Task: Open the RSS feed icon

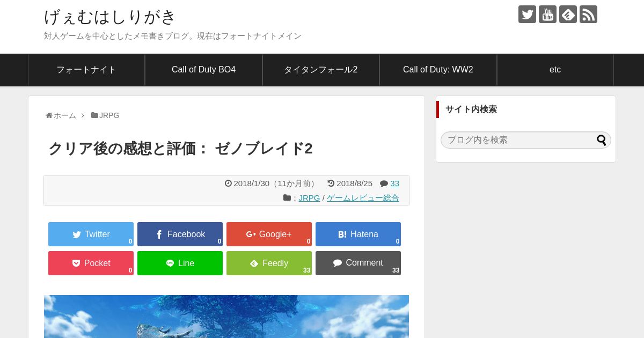Action: tap(588, 14)
